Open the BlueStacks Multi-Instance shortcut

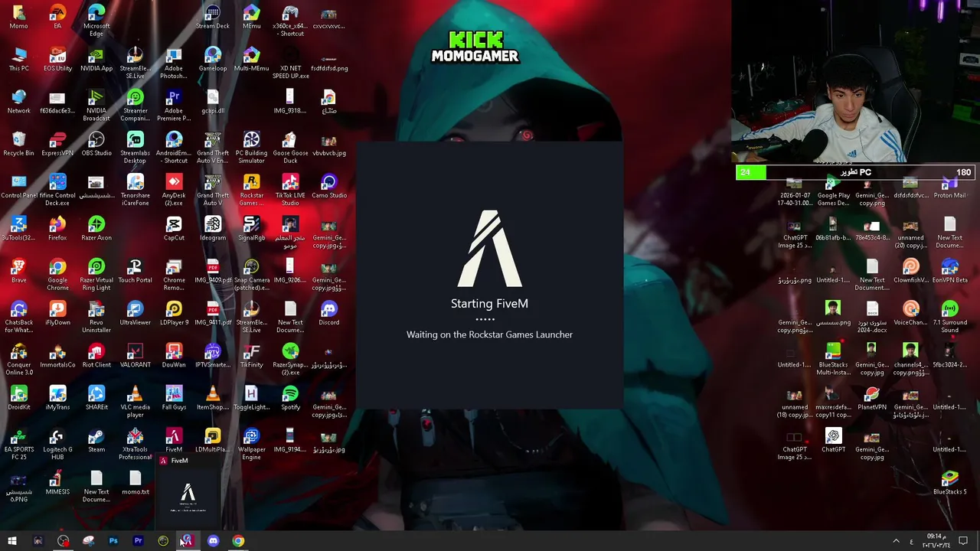833,360
